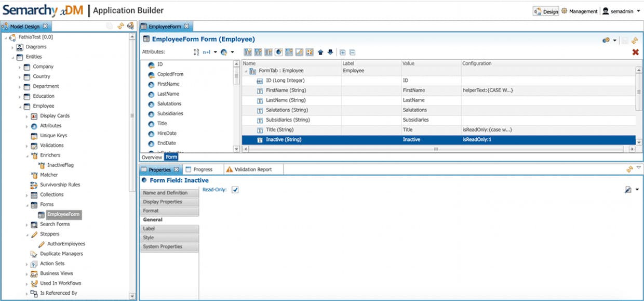Image resolution: width=644 pixels, height=301 pixels.
Task: Click the Design perspective button
Action: pyautogui.click(x=546, y=11)
